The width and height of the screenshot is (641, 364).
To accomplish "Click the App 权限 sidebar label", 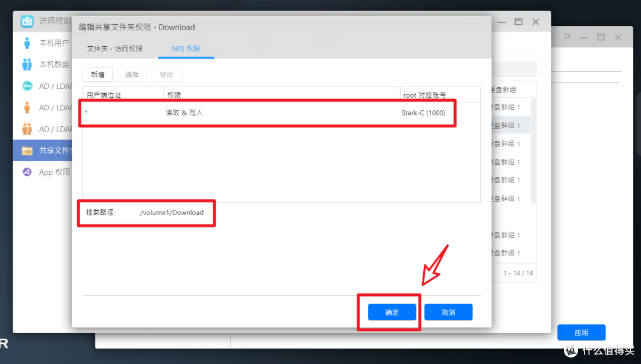I will click(55, 173).
